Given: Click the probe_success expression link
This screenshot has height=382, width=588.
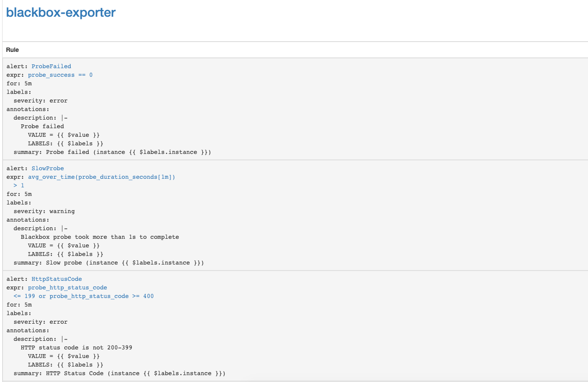Looking at the screenshot, I should [51, 75].
